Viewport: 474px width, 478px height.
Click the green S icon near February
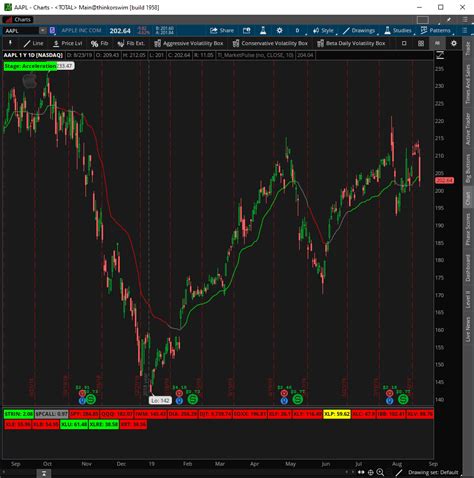[x=192, y=399]
